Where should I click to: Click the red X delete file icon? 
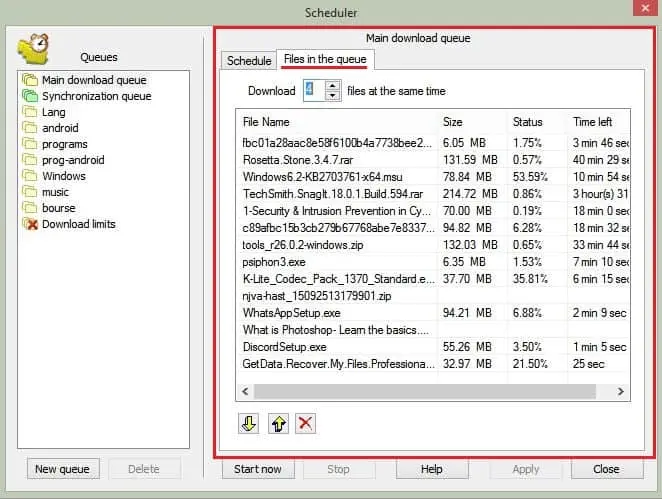point(305,423)
